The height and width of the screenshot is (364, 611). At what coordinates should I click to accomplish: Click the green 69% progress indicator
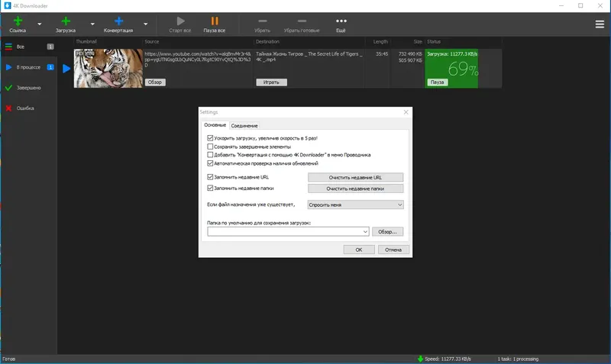463,69
